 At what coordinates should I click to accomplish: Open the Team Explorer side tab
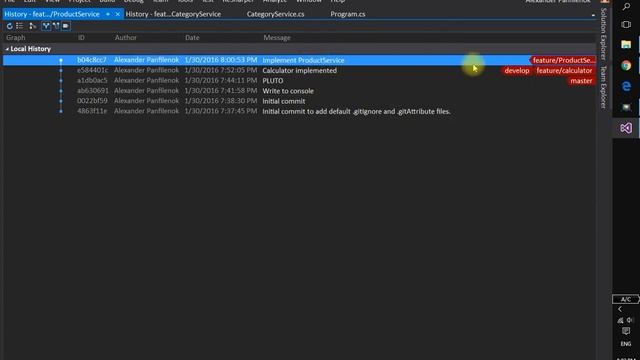coord(604,87)
